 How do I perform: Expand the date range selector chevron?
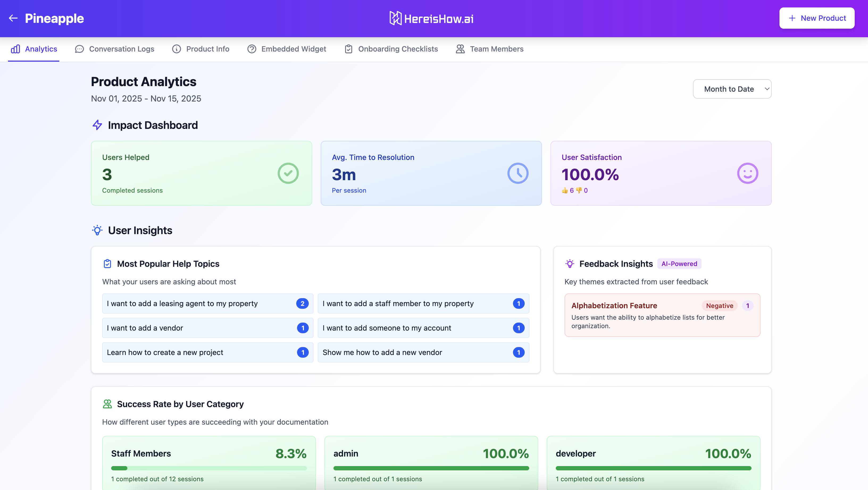(767, 88)
